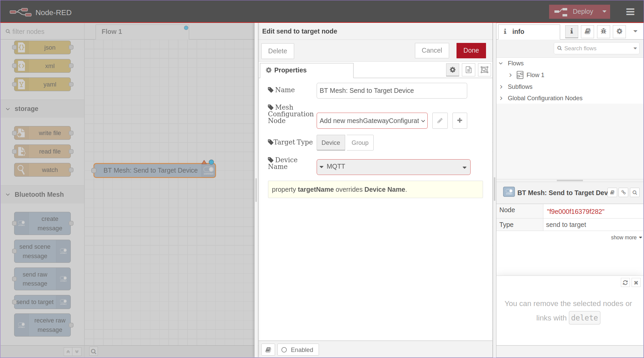Open the Device Name MQTT dropdown

(x=393, y=167)
